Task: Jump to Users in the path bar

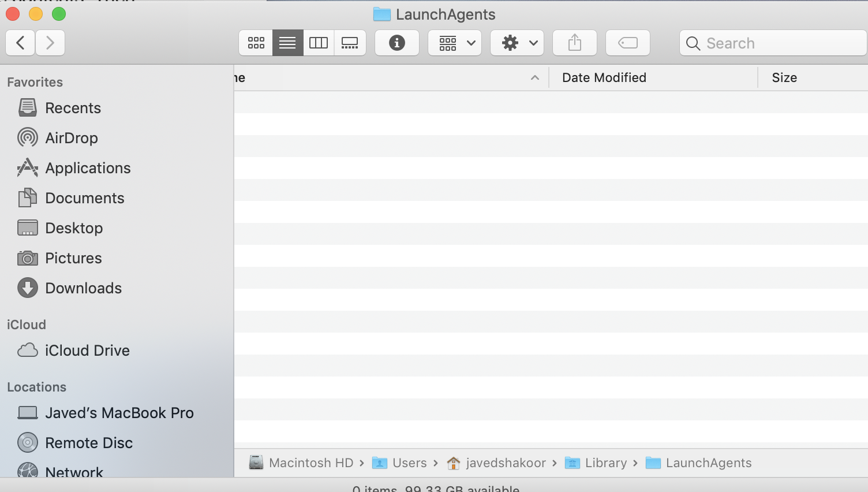Action: pos(399,463)
